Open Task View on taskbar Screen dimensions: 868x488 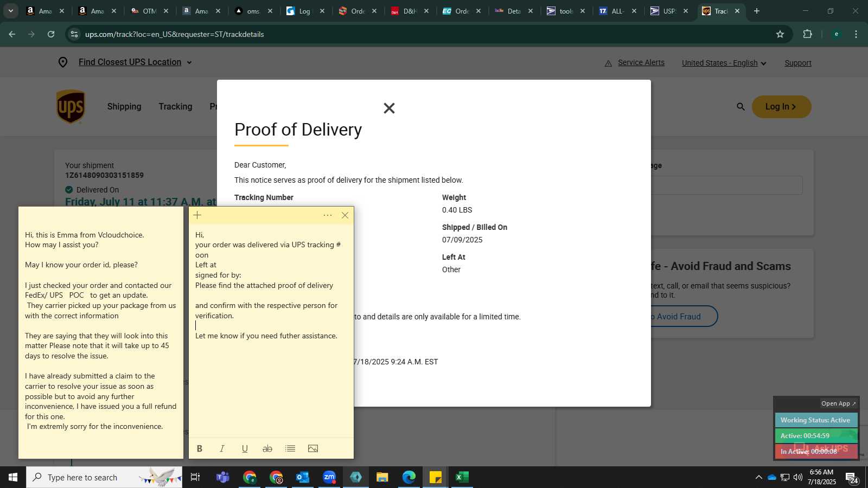pos(195,477)
